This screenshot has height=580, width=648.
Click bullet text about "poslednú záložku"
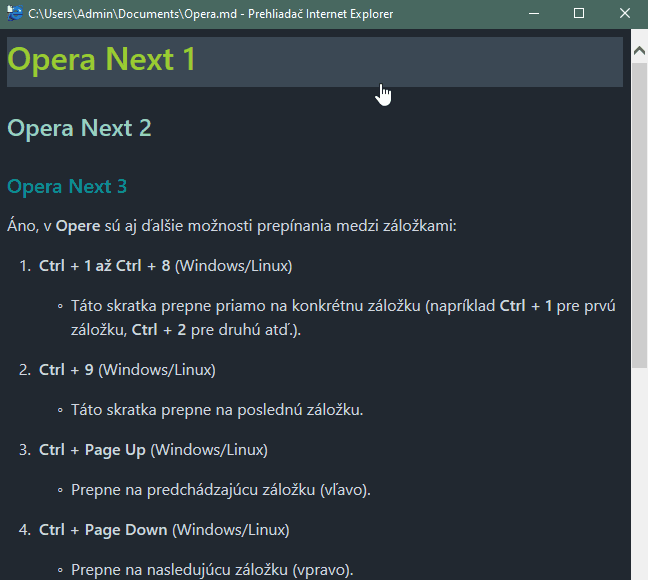[x=216, y=410]
